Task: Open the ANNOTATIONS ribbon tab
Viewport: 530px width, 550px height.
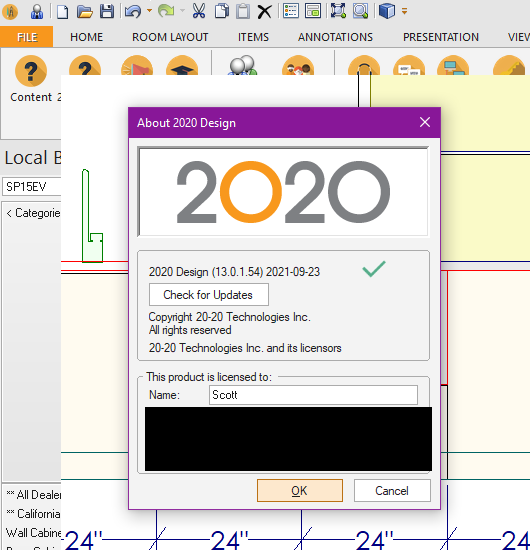Action: click(x=335, y=37)
